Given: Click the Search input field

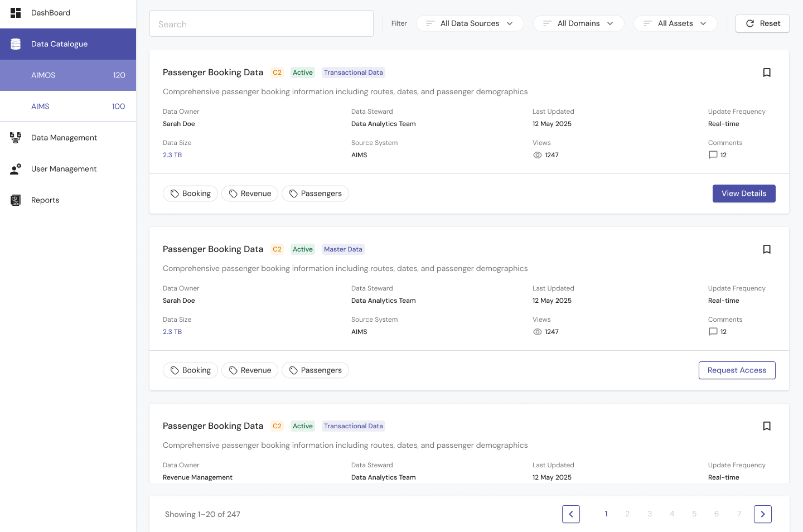Looking at the screenshot, I should pyautogui.click(x=262, y=24).
